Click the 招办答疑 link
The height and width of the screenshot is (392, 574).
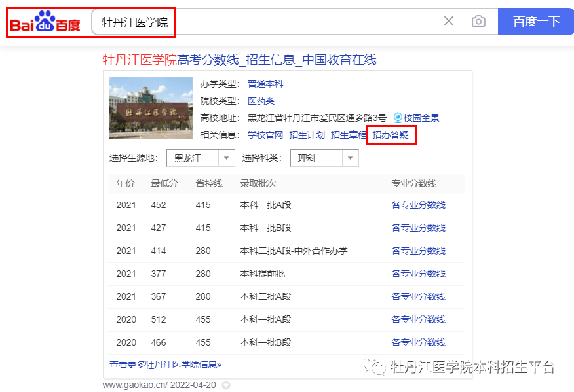(x=391, y=135)
